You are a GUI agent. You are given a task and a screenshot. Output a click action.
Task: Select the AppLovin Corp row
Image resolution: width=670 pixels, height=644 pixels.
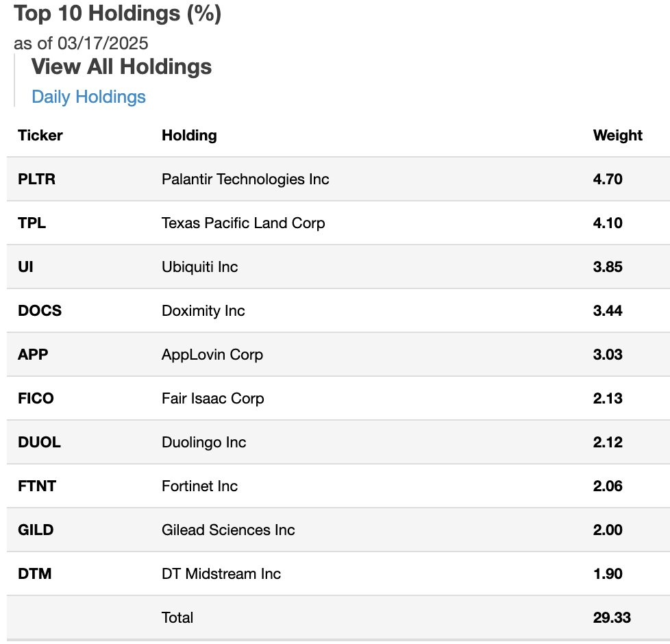pos(212,354)
